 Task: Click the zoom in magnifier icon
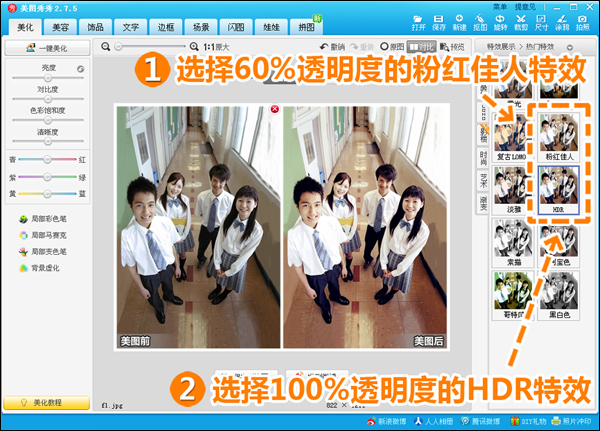click(194, 47)
